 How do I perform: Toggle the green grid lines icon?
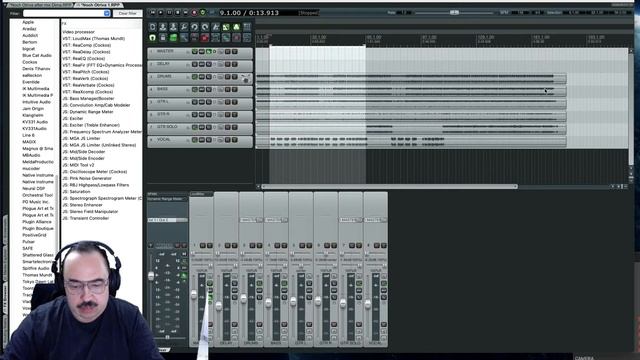[x=173, y=38]
